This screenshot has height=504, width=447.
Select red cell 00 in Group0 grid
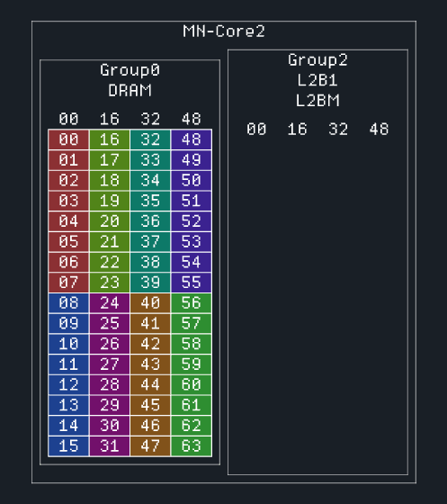click(68, 139)
